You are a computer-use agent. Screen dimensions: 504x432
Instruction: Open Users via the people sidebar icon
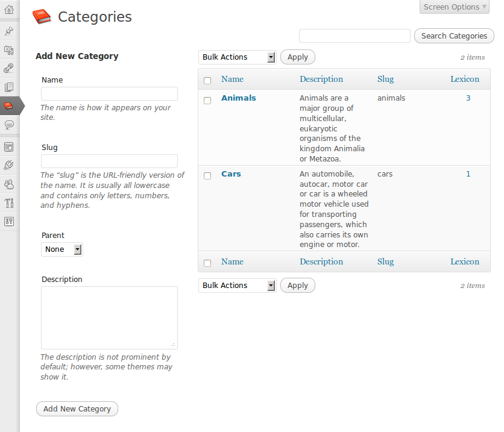[x=9, y=184]
